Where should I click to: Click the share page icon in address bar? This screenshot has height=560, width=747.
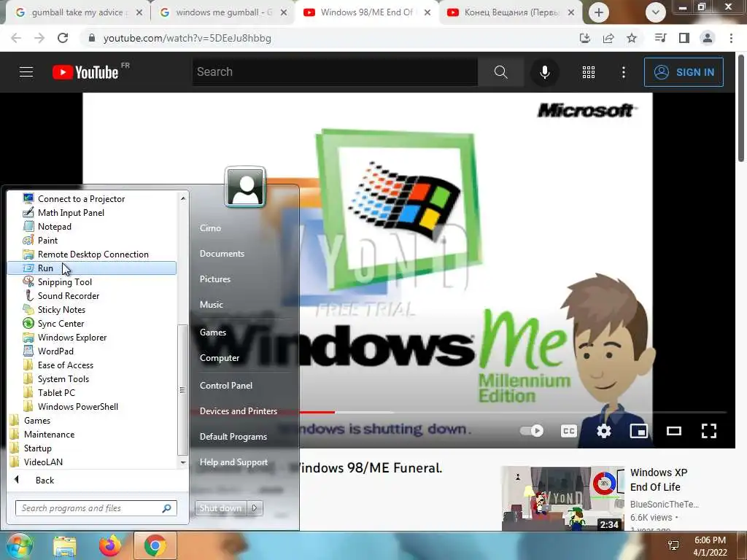tap(608, 38)
